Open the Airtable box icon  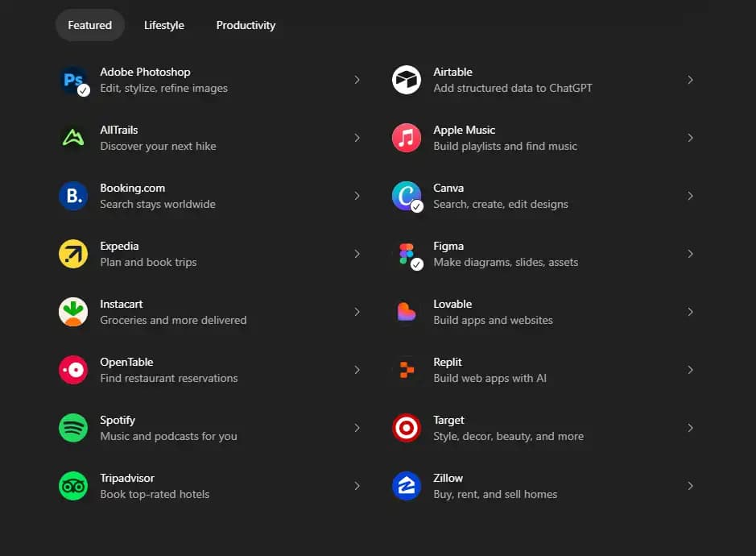tap(407, 80)
